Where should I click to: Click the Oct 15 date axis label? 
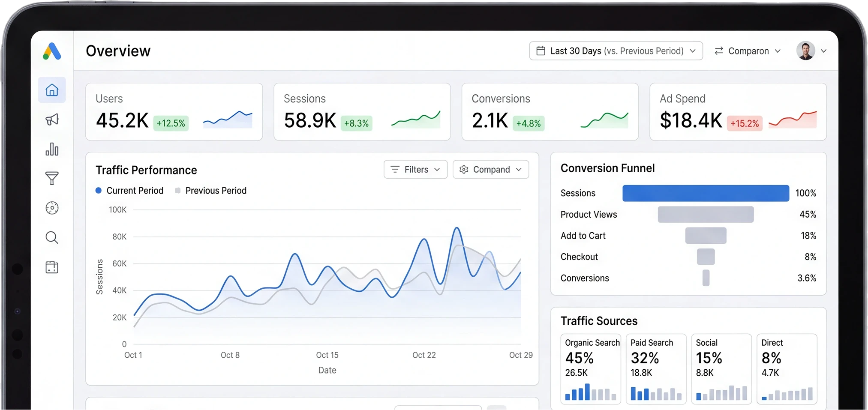pyautogui.click(x=327, y=355)
